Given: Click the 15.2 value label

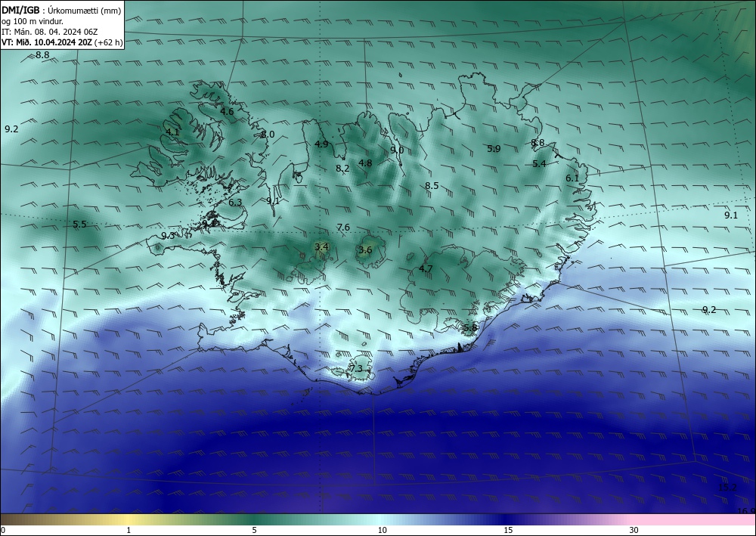Looking at the screenshot, I should (727, 488).
